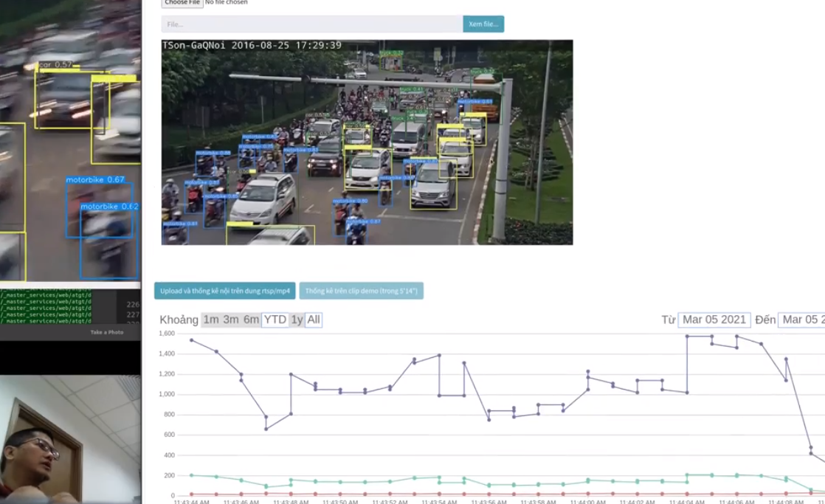Screen dimensions: 825x504
Task: Click the 11:44:00 AM x-axis label
Action: 587,501
